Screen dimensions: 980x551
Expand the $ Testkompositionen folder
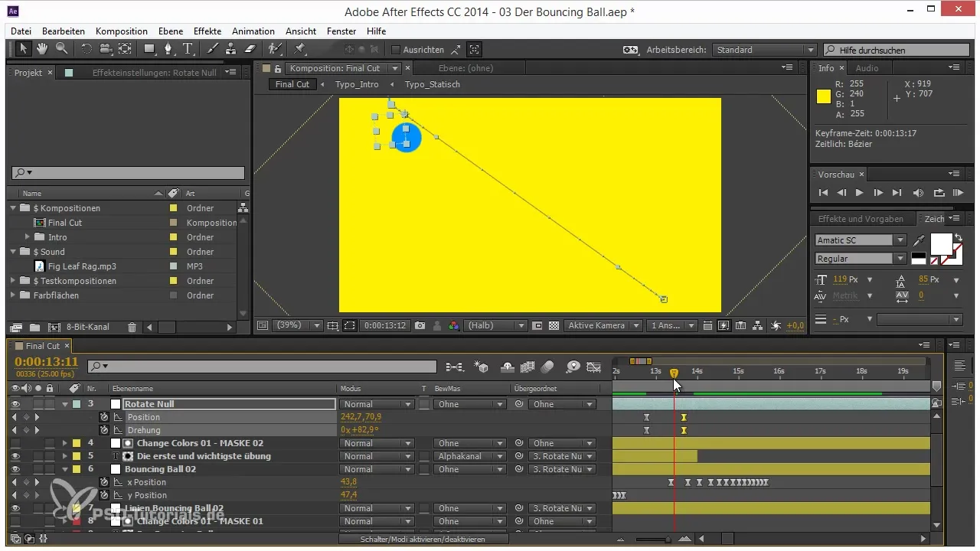(13, 281)
